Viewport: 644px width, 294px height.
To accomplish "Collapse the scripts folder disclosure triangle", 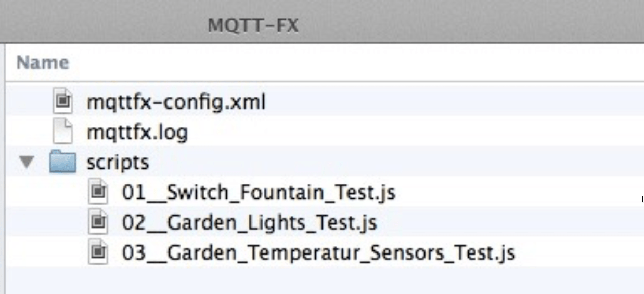I will pos(25,163).
